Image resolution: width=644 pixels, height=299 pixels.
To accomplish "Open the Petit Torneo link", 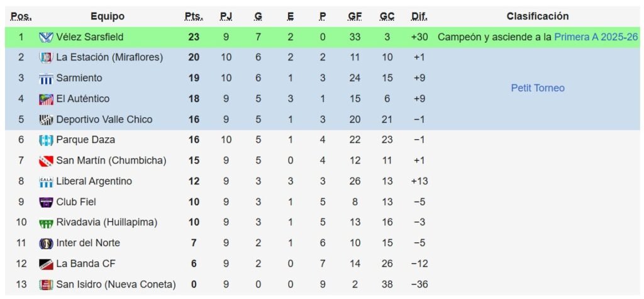I will point(538,88).
